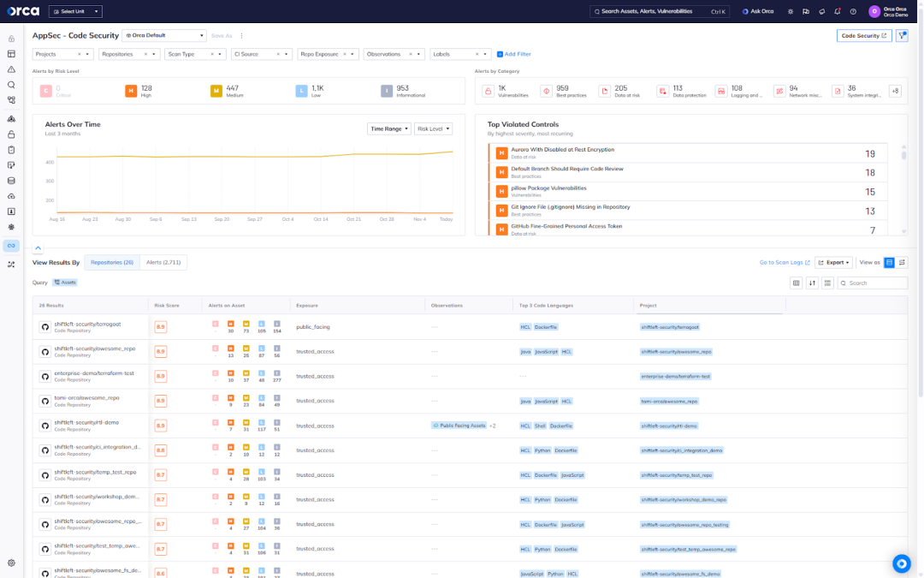
Task: Toggle the Assets chip in the Query bar
Action: click(64, 281)
